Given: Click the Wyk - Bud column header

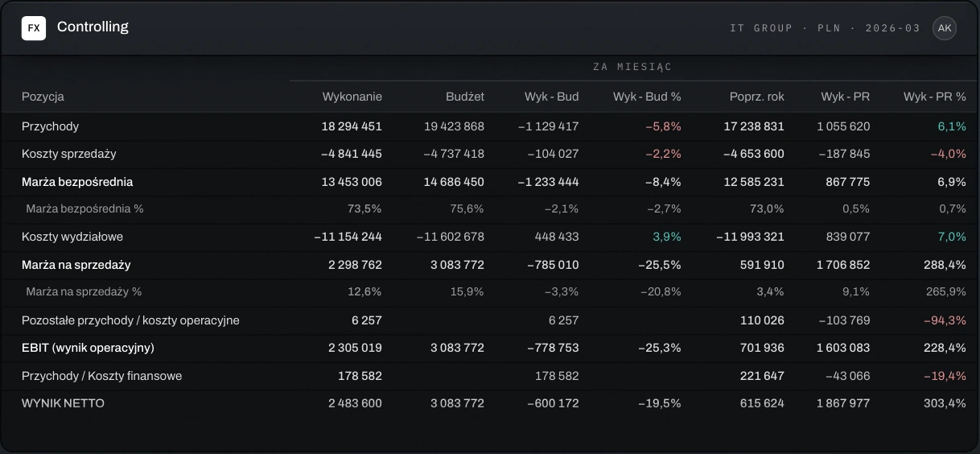Looking at the screenshot, I should [552, 97].
